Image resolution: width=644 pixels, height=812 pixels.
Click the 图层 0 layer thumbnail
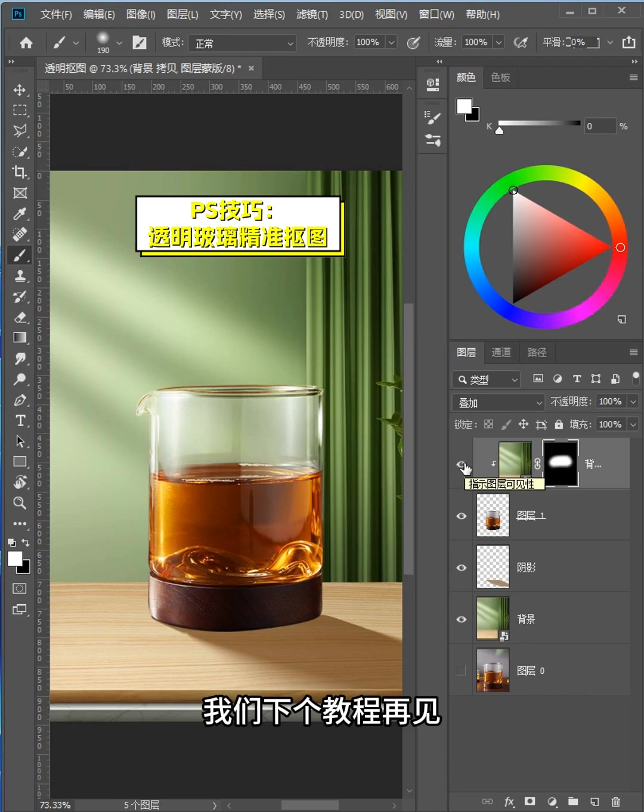tap(493, 670)
